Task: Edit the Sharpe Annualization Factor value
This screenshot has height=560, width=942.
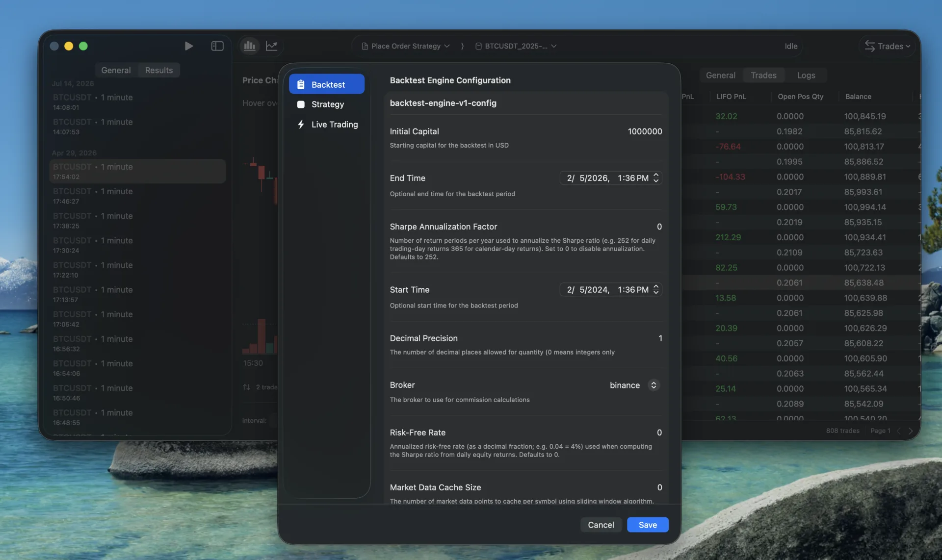Action: pyautogui.click(x=659, y=227)
